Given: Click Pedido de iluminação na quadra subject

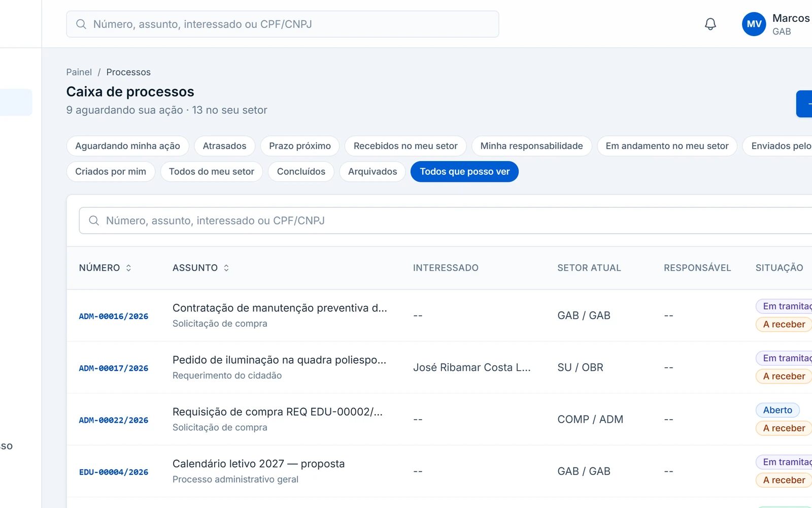Looking at the screenshot, I should tap(279, 360).
